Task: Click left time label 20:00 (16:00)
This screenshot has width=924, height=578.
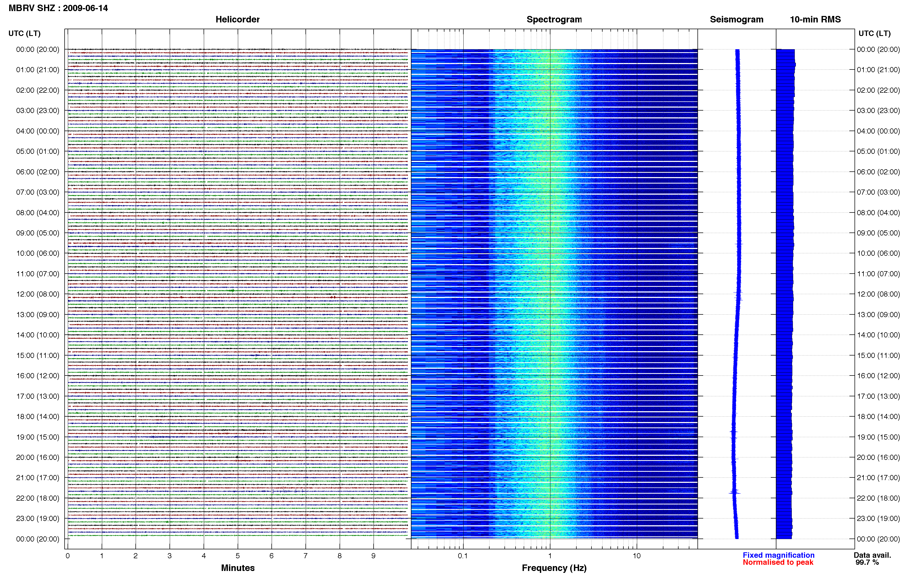Action: pyautogui.click(x=38, y=457)
